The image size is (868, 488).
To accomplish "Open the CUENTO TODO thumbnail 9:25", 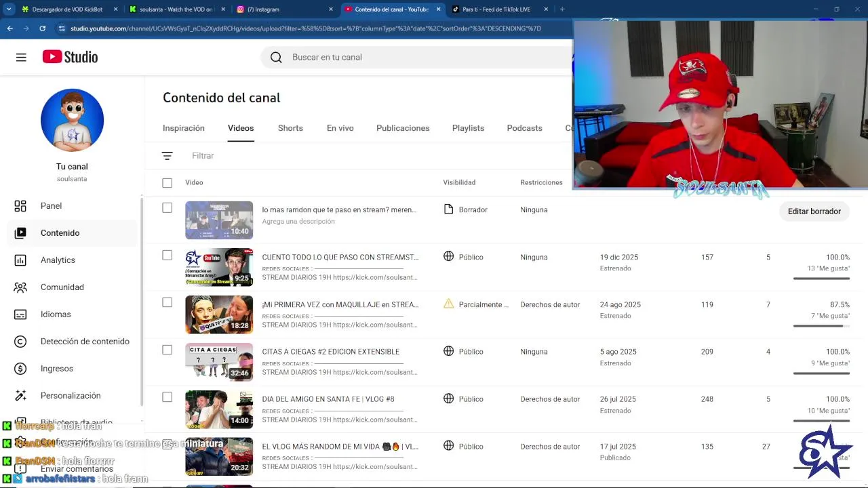I will (x=219, y=268).
